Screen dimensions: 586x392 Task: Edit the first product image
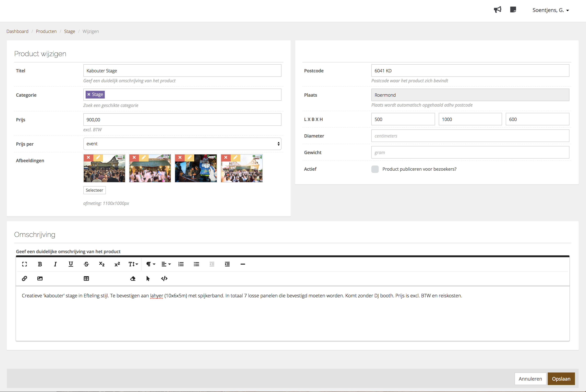(x=98, y=157)
